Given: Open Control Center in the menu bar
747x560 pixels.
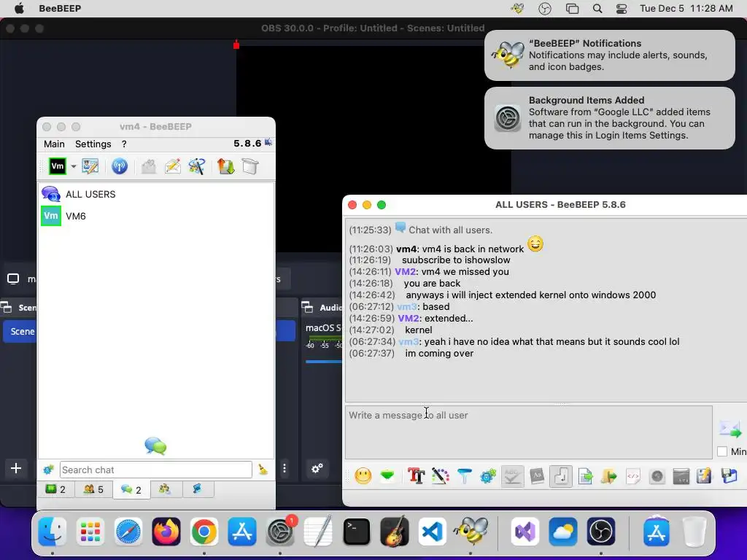Looking at the screenshot, I should [x=622, y=9].
